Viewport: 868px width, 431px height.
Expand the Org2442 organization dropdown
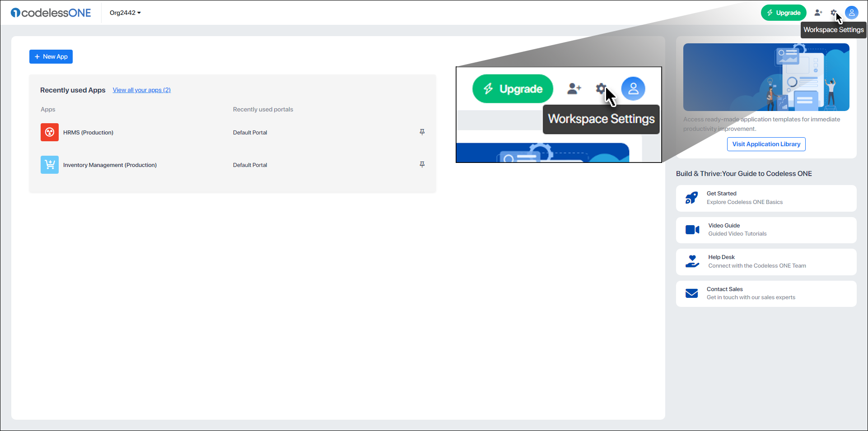tap(125, 13)
